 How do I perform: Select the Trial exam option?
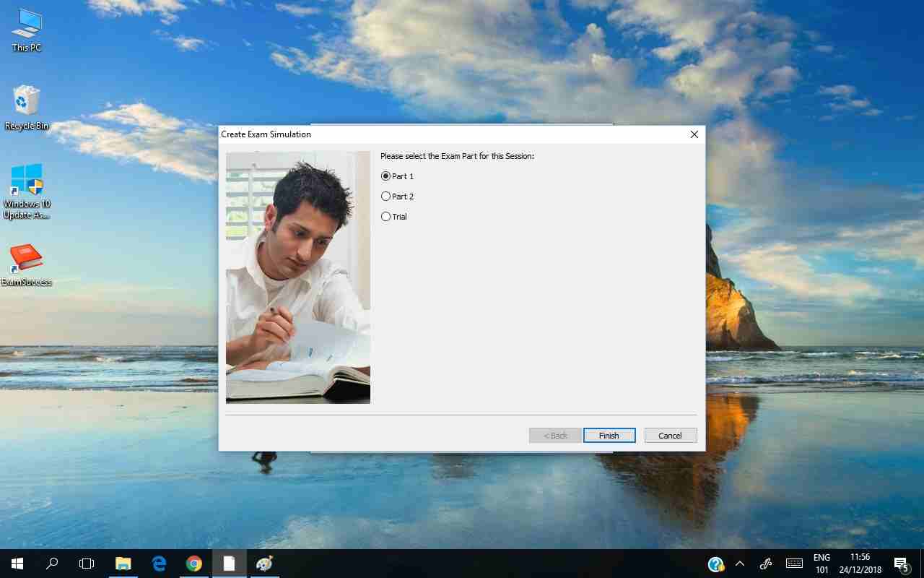click(x=385, y=217)
